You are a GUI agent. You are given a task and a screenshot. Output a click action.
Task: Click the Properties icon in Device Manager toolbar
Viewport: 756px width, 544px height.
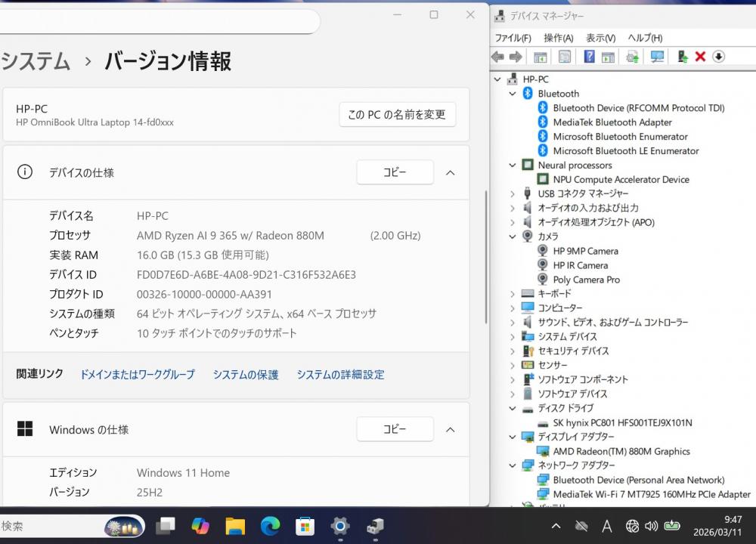tap(565, 57)
